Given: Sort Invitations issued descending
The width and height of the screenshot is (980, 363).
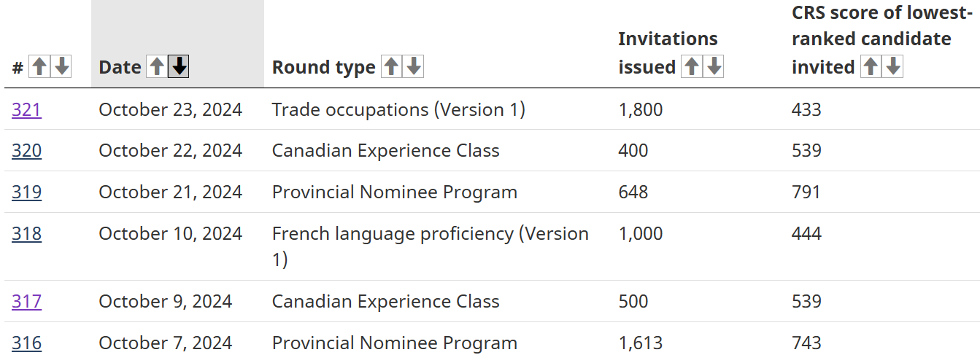Looking at the screenshot, I should [714, 67].
